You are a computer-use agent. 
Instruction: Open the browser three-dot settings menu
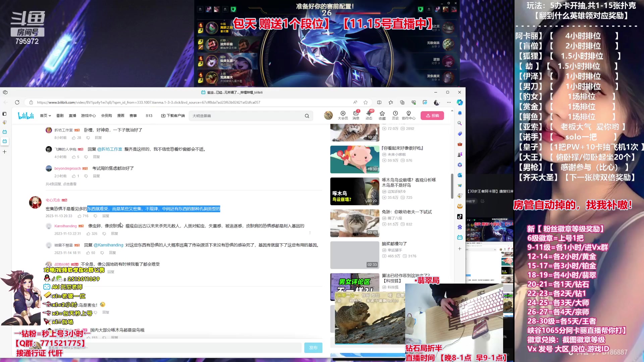[x=449, y=102]
